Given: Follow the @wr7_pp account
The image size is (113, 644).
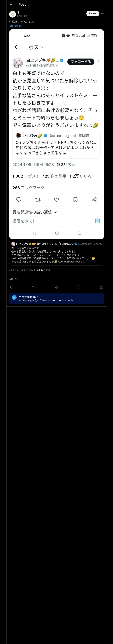Looking at the screenshot, I should click(x=93, y=14).
